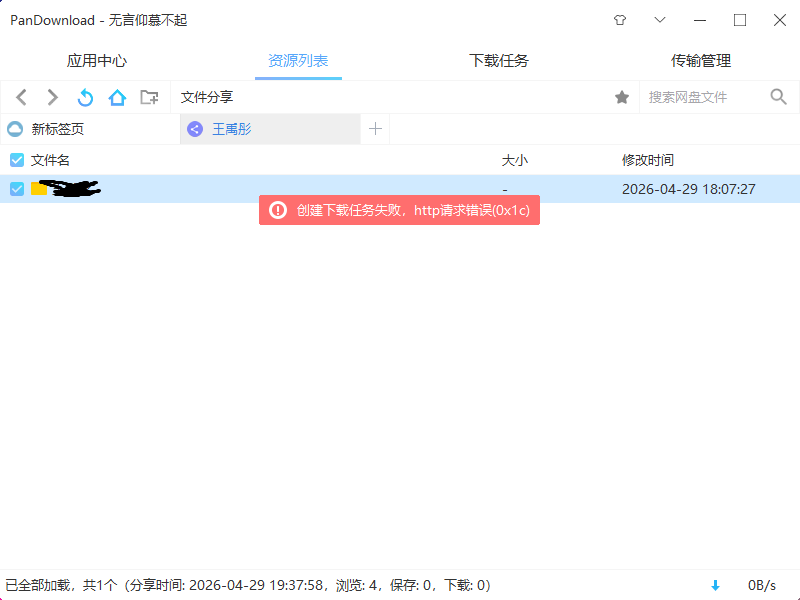The image size is (800, 600).
Task: Open the home page via the home icon
Action: [x=117, y=97]
